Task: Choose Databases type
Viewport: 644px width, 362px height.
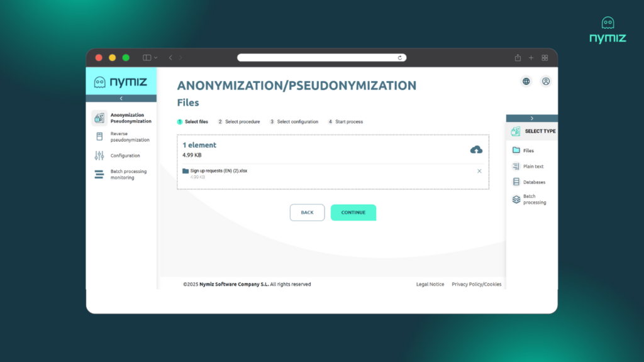Action: [533, 182]
